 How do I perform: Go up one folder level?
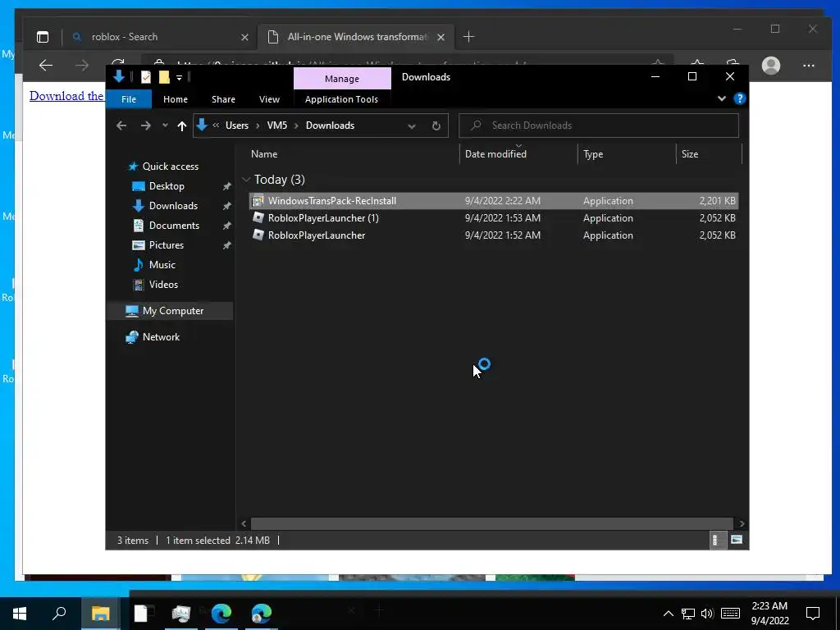point(181,126)
